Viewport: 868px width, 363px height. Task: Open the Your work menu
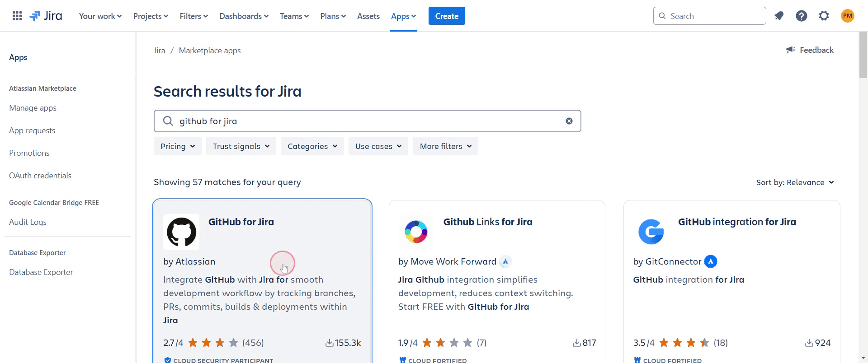pyautogui.click(x=100, y=16)
